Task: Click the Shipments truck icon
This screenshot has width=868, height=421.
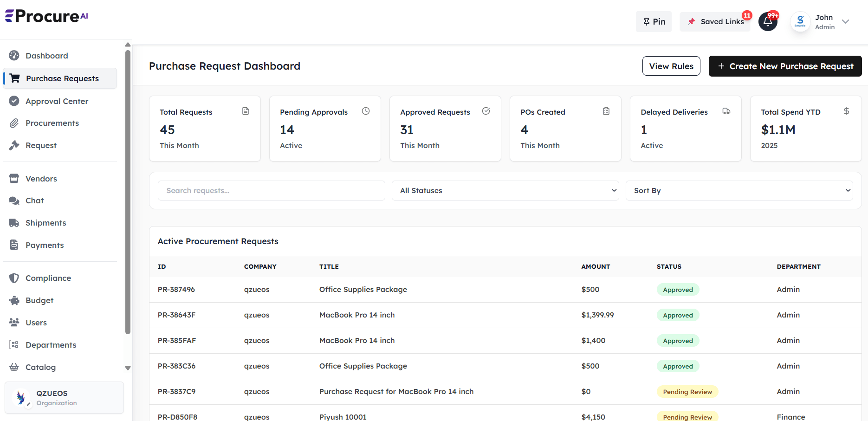Action: coord(14,223)
